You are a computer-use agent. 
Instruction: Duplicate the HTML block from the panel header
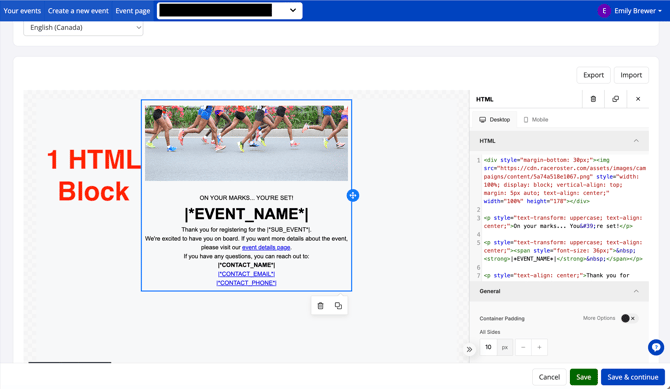pos(615,99)
